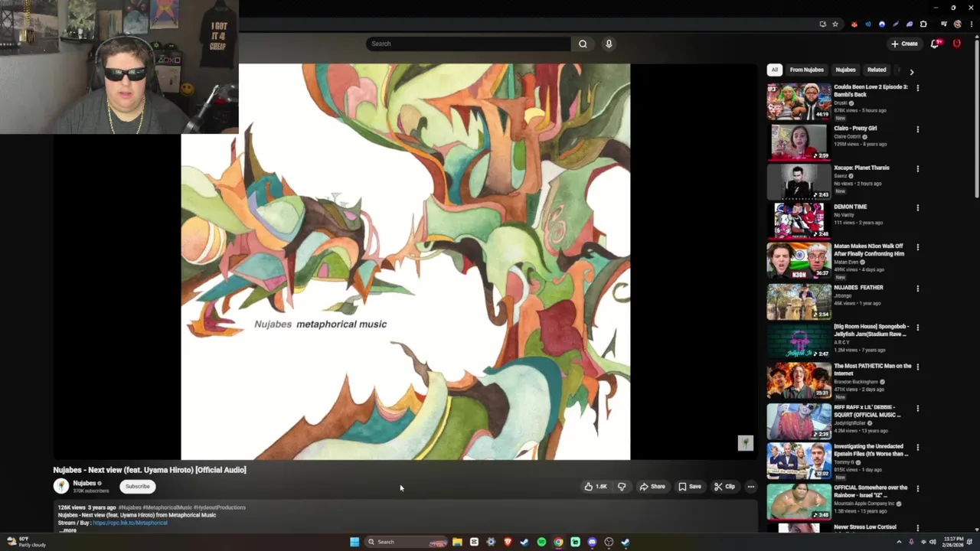
Task: Open Investigating the Unredacted Epstein Files title
Action: coord(871,450)
